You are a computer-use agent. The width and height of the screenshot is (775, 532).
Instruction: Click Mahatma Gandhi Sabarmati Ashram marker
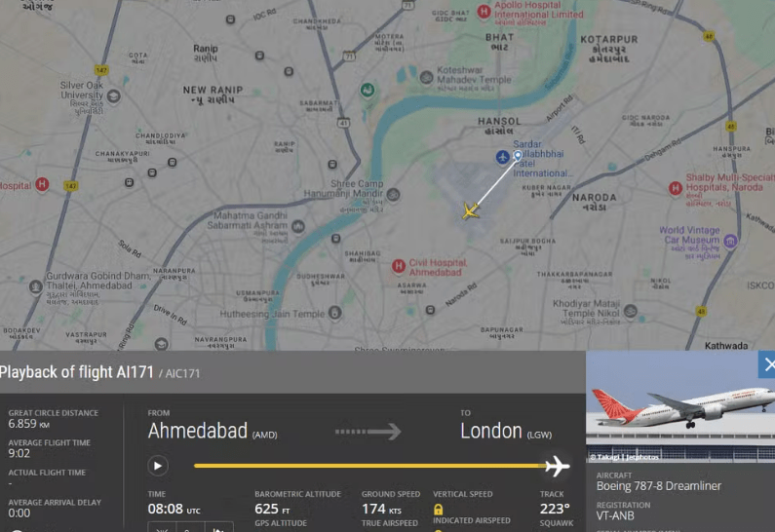pos(298,227)
